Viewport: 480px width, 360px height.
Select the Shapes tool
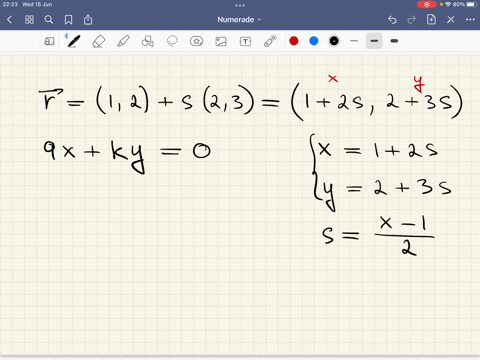pyautogui.click(x=148, y=41)
